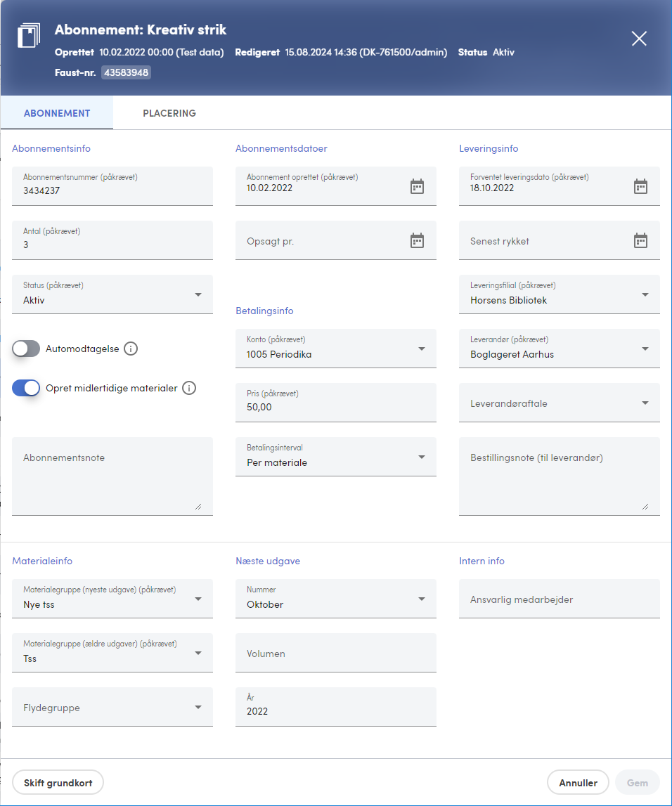Open calendar picker for Opsagt pr.
The height and width of the screenshot is (806, 672).
pyautogui.click(x=417, y=240)
